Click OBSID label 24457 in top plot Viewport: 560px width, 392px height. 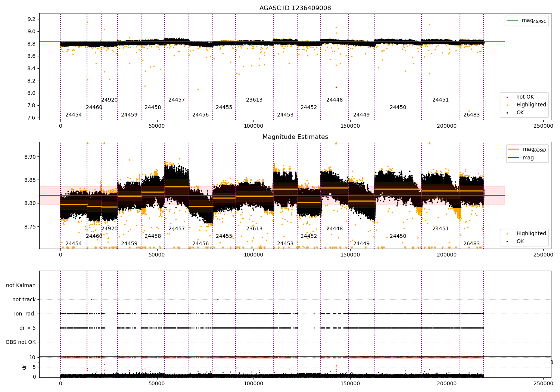click(177, 100)
